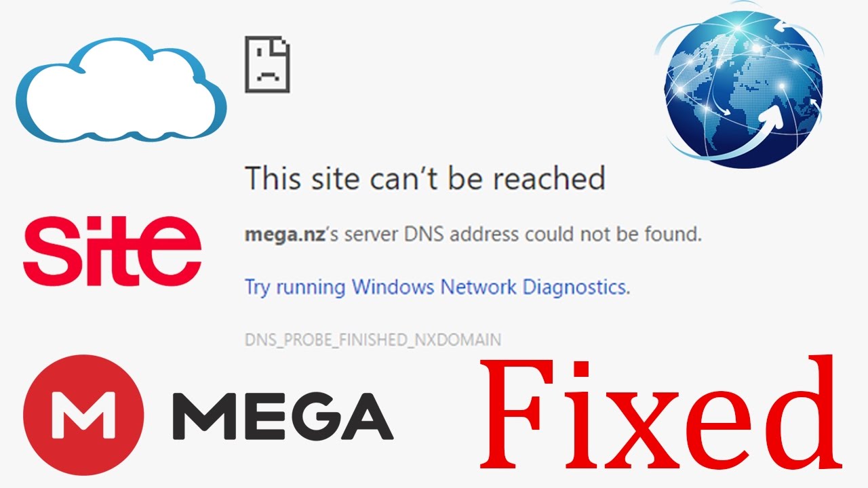868x488 pixels.
Task: Click the folded corner of the error page icon
Action: point(281,47)
